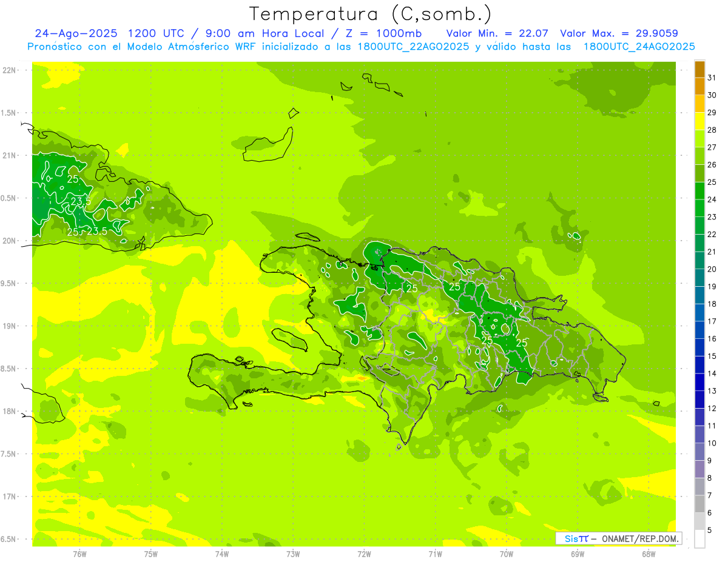Click the purple 8–9 colorbar swatch
This screenshot has width=728, height=562.
(x=699, y=469)
